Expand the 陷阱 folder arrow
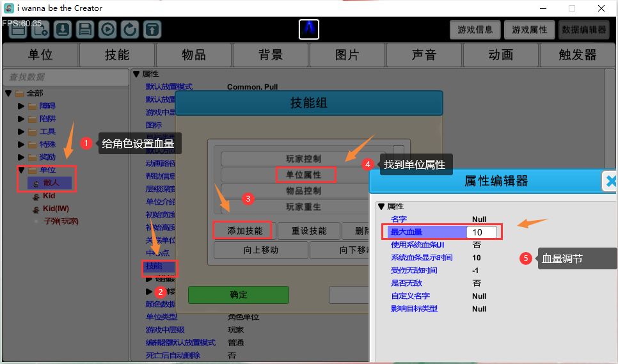This screenshot has height=364, width=618. [21, 119]
